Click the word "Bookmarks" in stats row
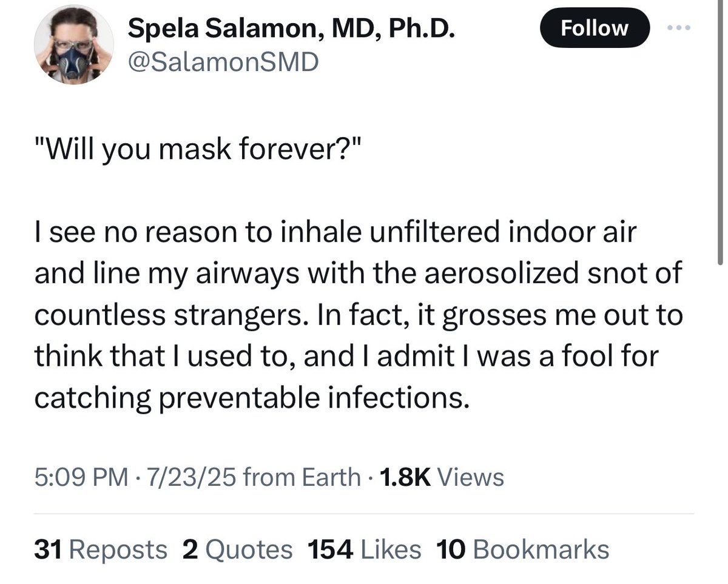 pos(541,549)
